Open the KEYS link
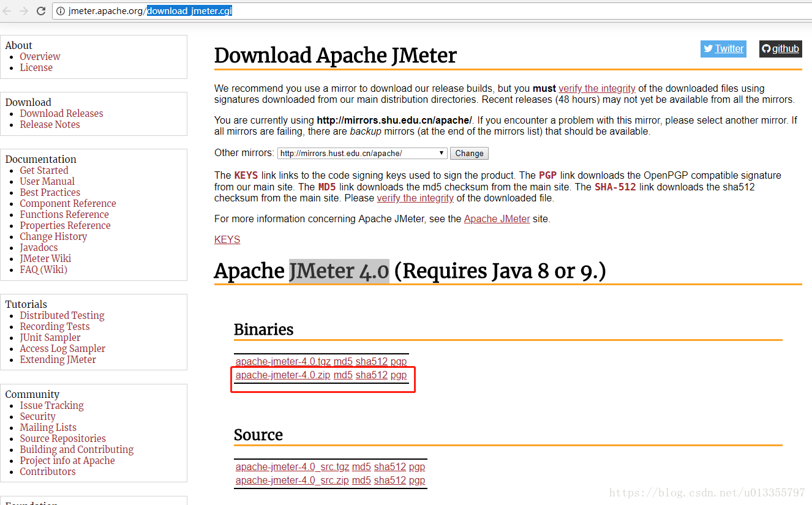 (x=227, y=239)
